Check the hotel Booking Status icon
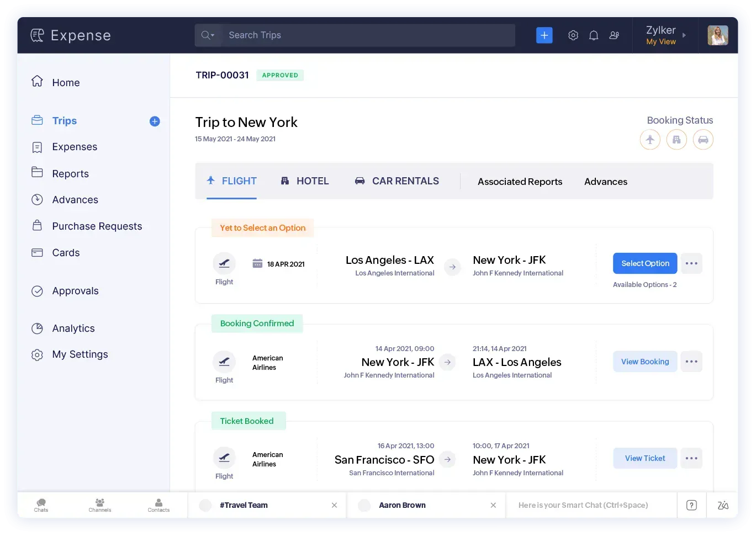This screenshot has width=756, height=536. (x=676, y=139)
